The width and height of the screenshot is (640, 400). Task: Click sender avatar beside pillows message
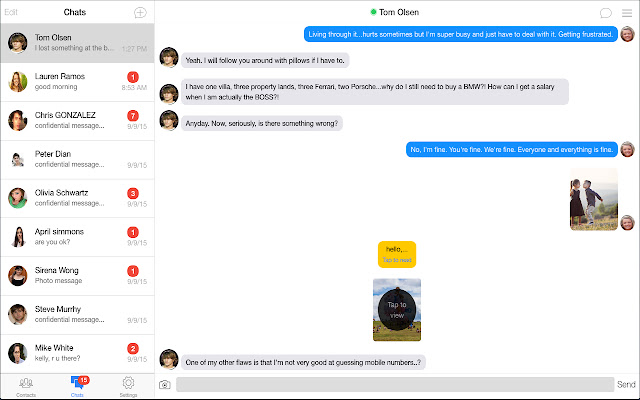(169, 57)
